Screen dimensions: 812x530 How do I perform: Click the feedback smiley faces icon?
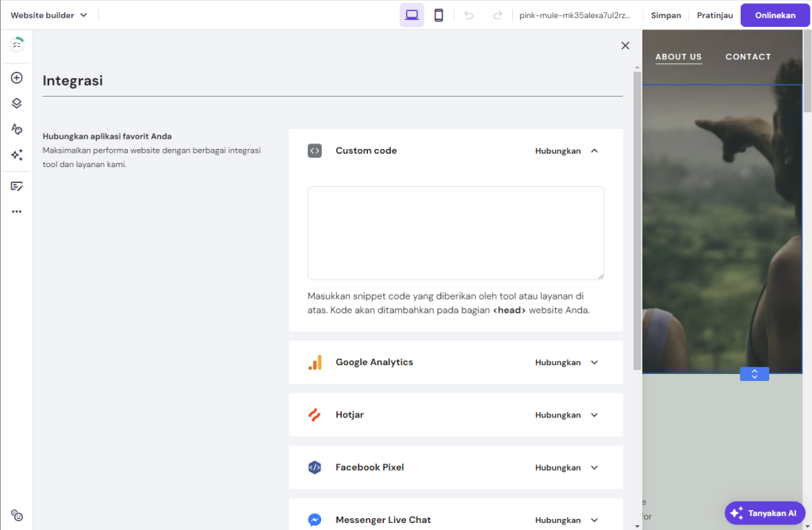point(16,513)
